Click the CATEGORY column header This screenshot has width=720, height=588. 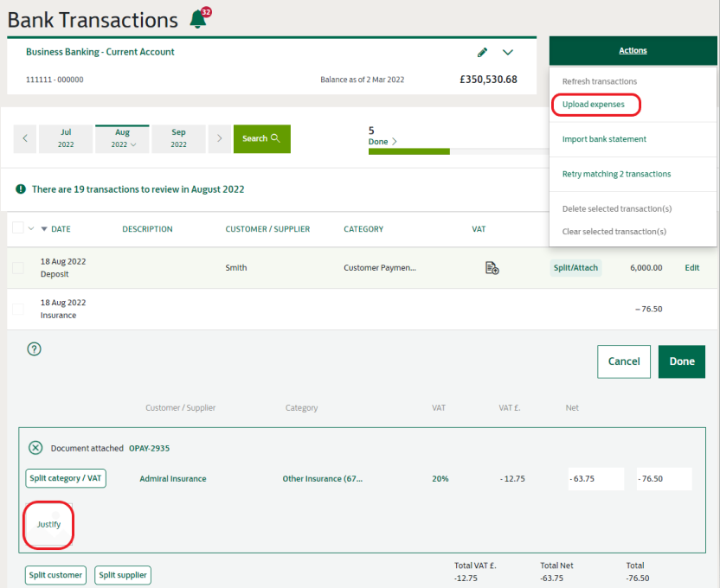click(x=363, y=229)
